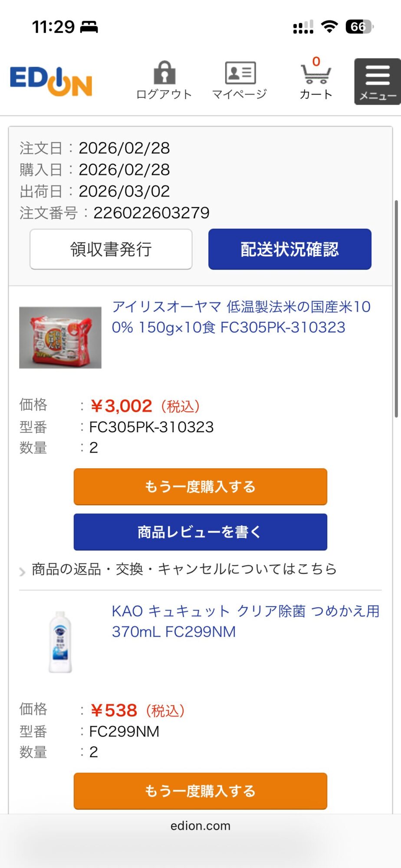Screen dimensions: 401x868
Task: Tap the logout padlock icon
Action: 164,73
